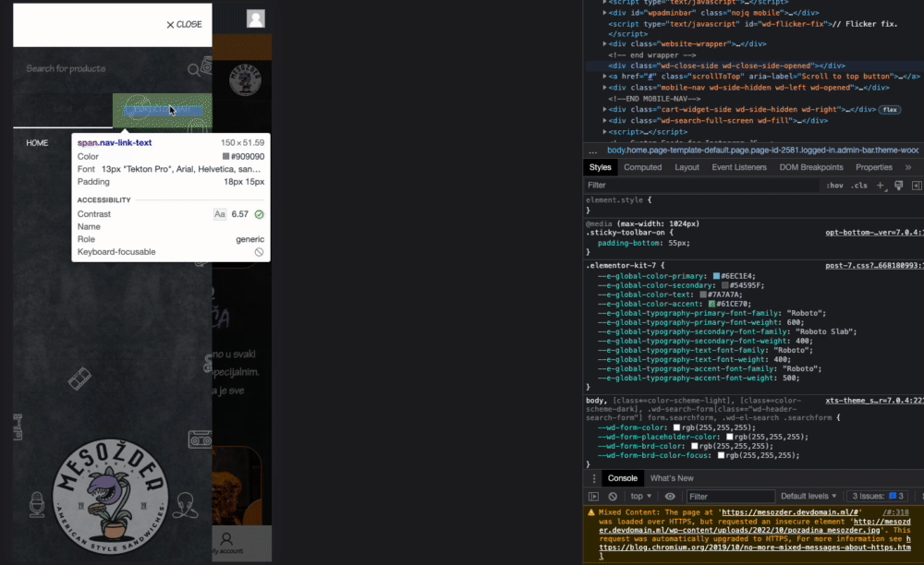Viewport: 924px width, 565px height.
Task: Toggle the .cls classes button
Action: (x=859, y=186)
